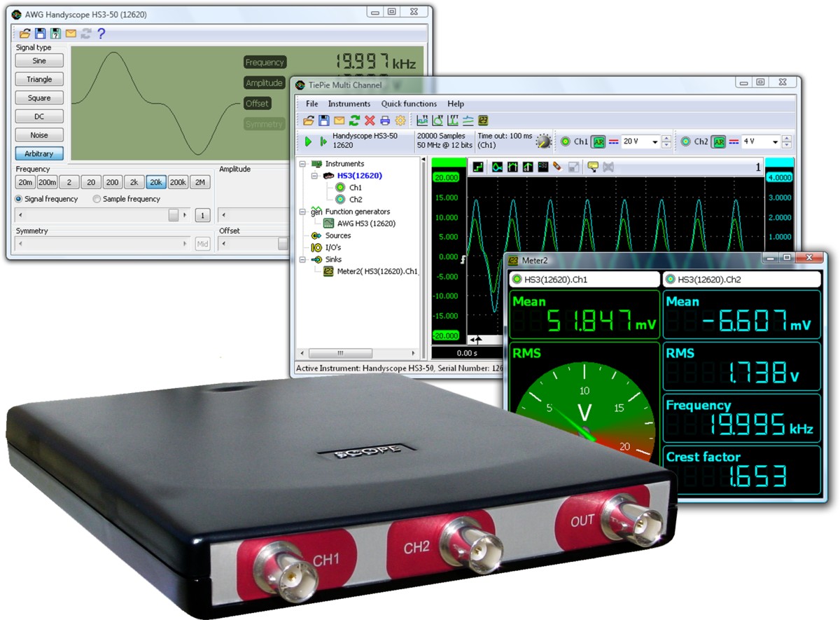
Task: Toggle Ch1 auto-ranging AR button
Action: point(598,142)
